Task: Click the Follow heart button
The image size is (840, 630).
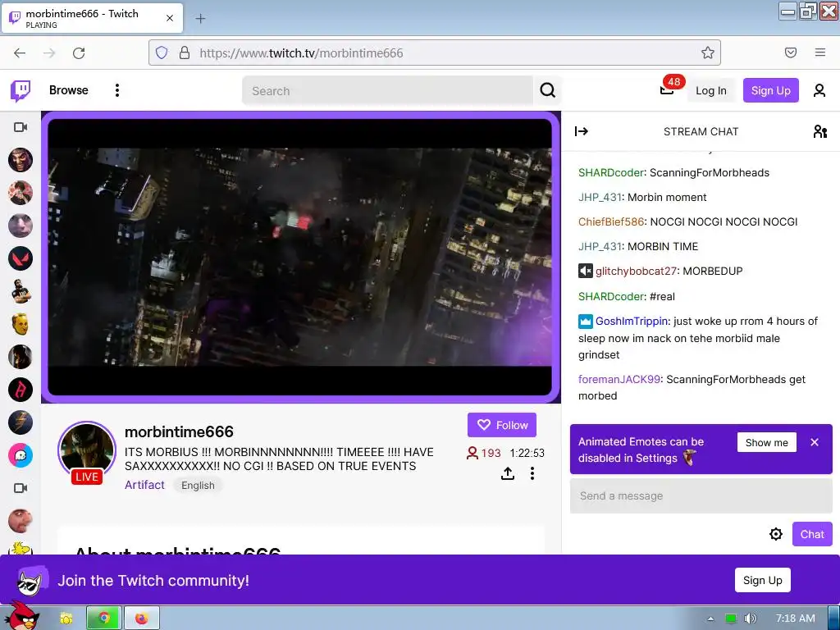Action: coord(502,425)
